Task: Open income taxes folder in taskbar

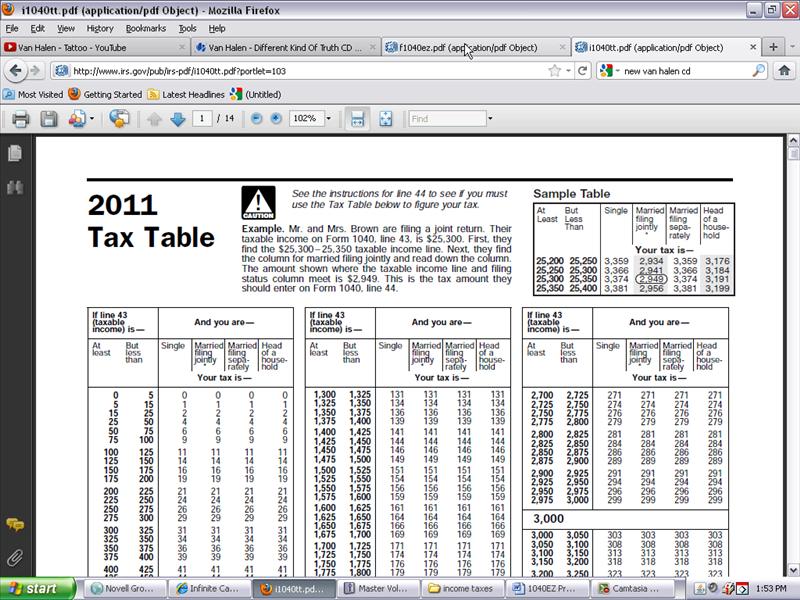Action: [462, 588]
